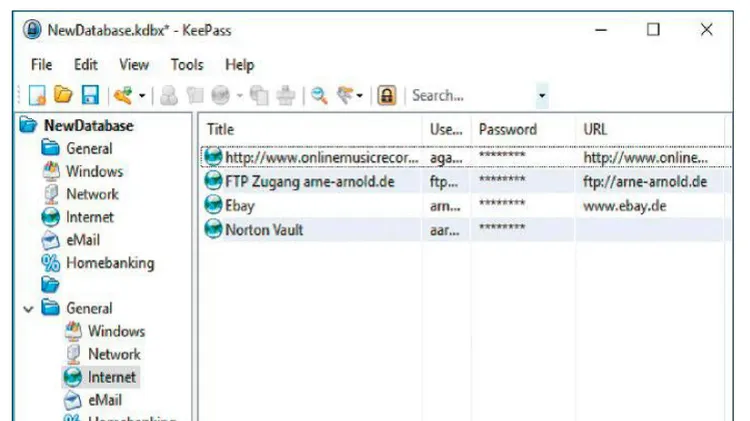
Task: Click the Perform Auto-Type toolbar icon
Action: click(x=286, y=95)
